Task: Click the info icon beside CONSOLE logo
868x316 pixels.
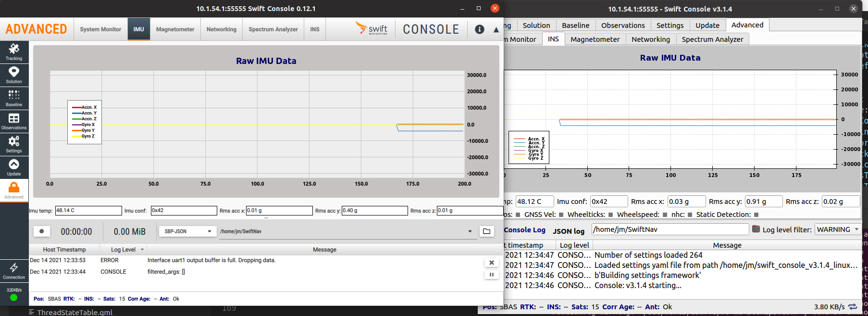Action: click(479, 29)
